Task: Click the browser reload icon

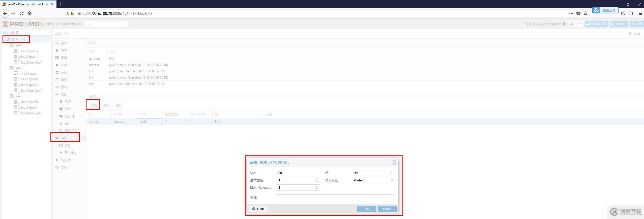Action: 21,13
